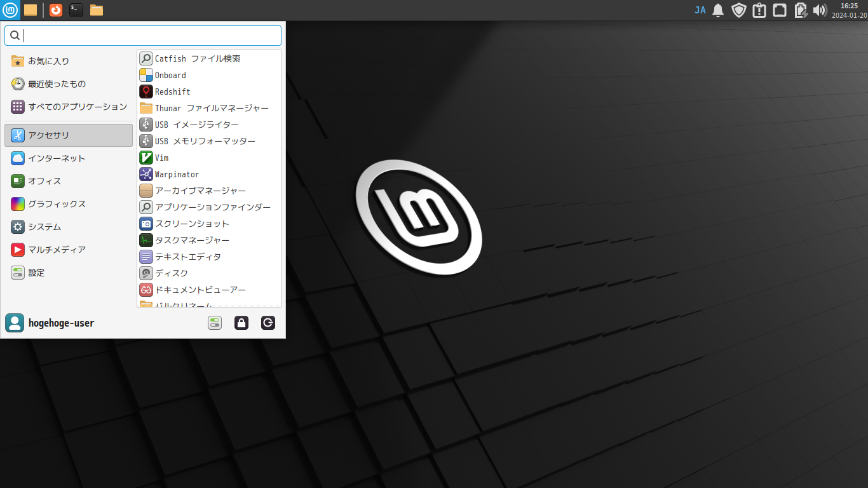Select マルチメディア category

(69, 250)
